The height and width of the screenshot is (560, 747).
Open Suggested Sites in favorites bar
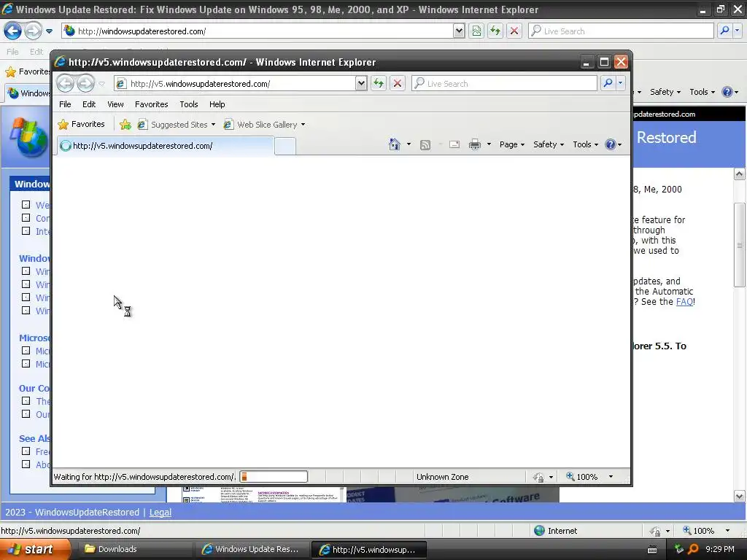click(x=176, y=125)
